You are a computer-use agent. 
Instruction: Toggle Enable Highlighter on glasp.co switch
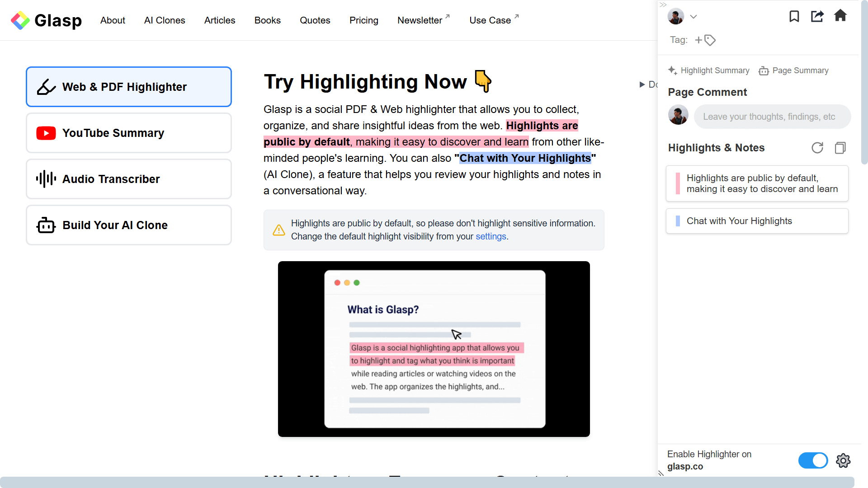[x=813, y=460]
